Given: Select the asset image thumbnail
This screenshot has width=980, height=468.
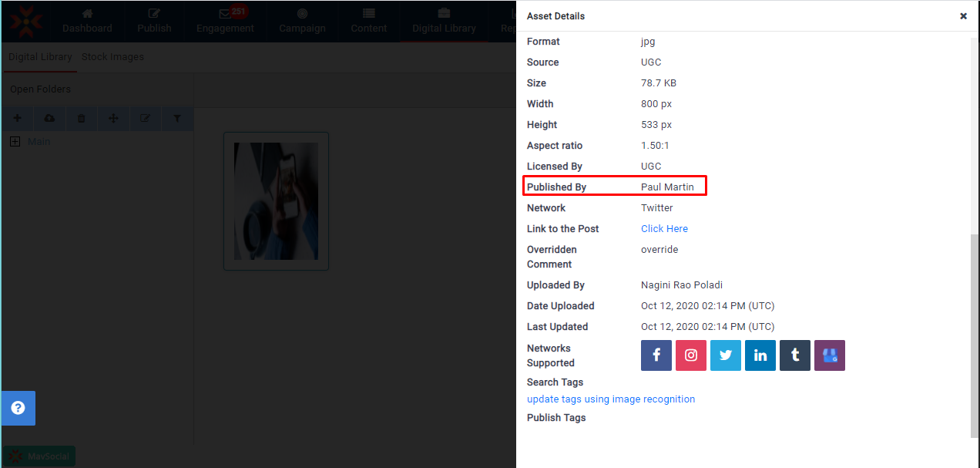Looking at the screenshot, I should tap(276, 201).
